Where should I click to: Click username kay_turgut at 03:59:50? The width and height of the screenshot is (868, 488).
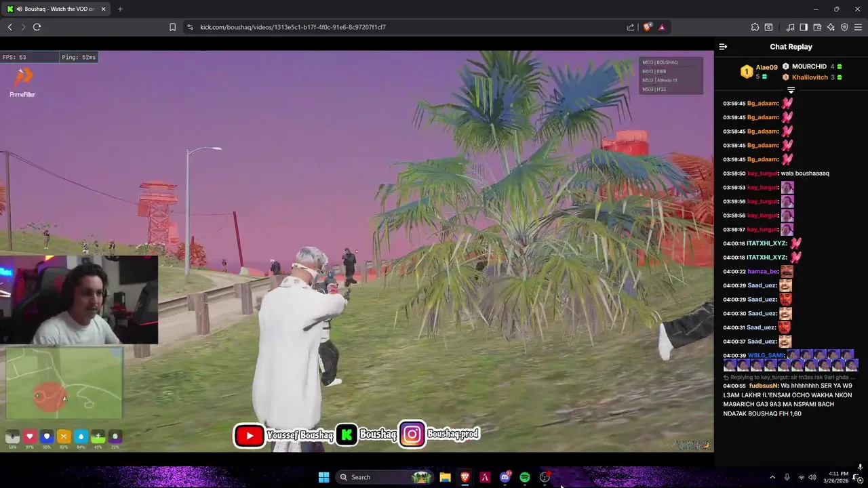(762, 174)
